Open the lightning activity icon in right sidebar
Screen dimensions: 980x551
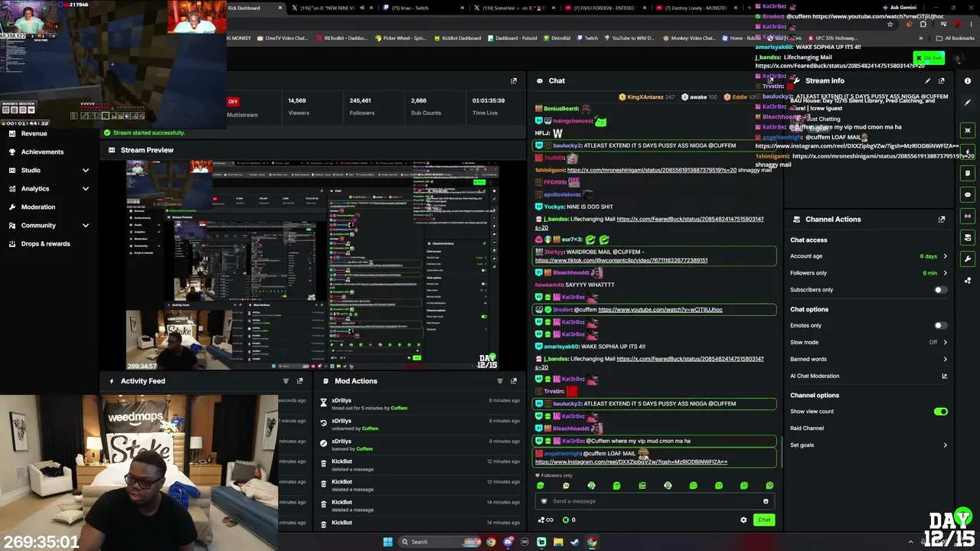(x=968, y=152)
